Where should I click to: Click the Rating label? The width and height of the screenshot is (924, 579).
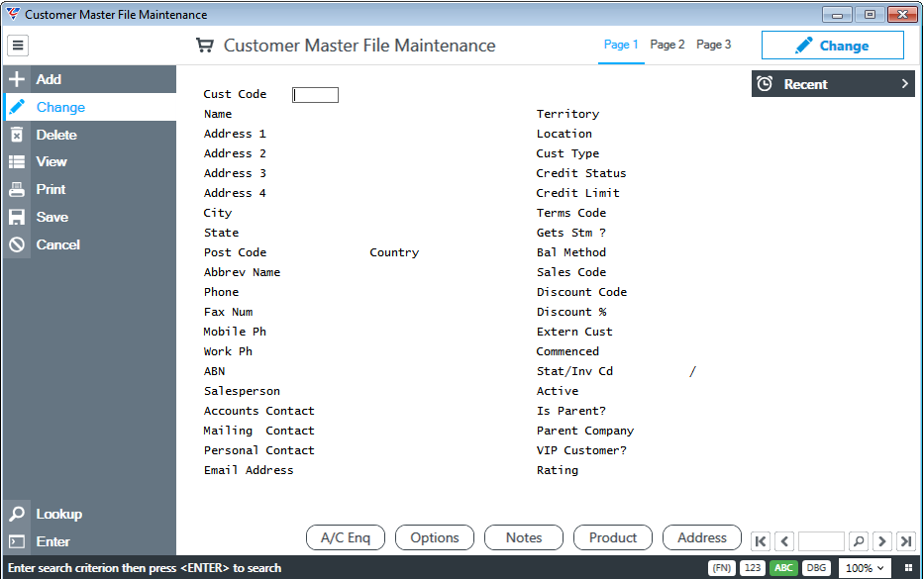click(558, 470)
